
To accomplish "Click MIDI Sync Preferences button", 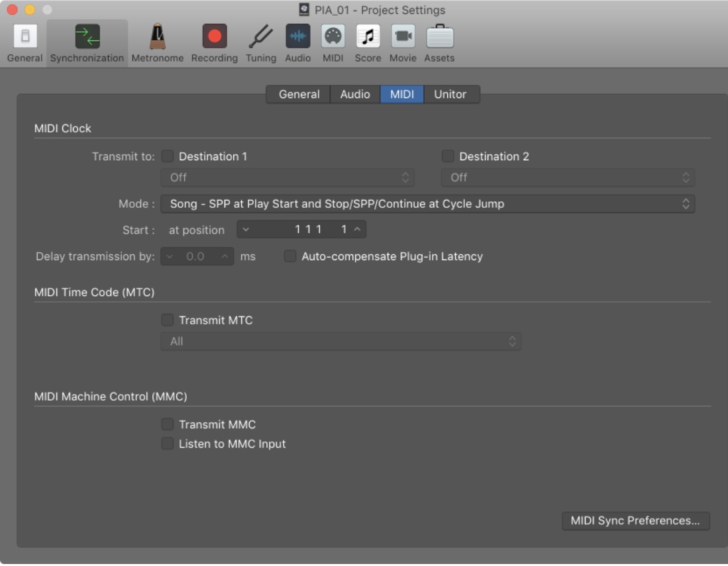I will tap(636, 520).
